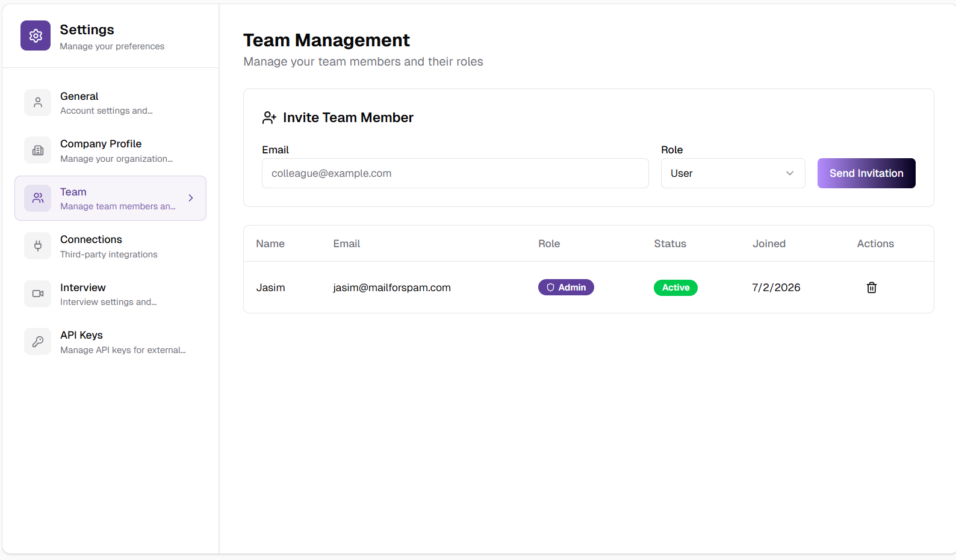
Task: Expand the Team item right chevron
Action: 191,198
